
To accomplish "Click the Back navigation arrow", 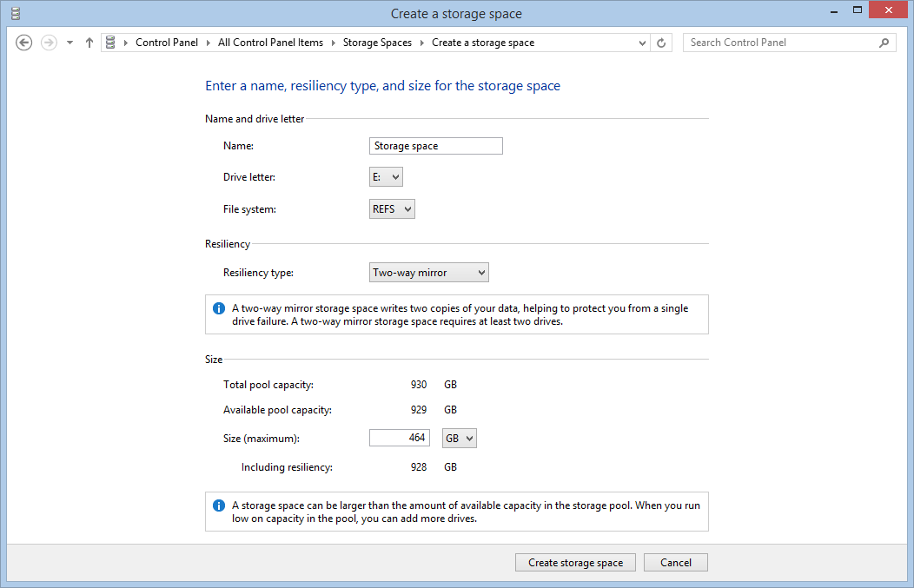I will coord(24,43).
